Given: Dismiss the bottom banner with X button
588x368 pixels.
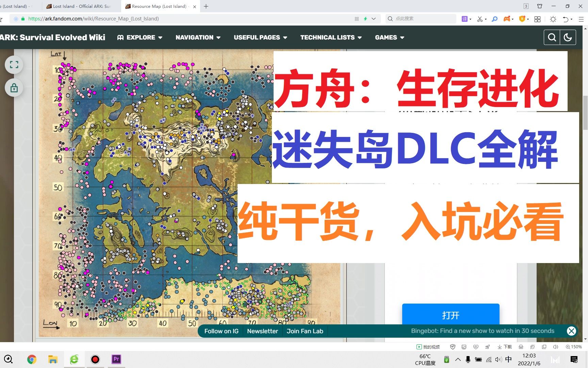Looking at the screenshot, I should pyautogui.click(x=571, y=331).
